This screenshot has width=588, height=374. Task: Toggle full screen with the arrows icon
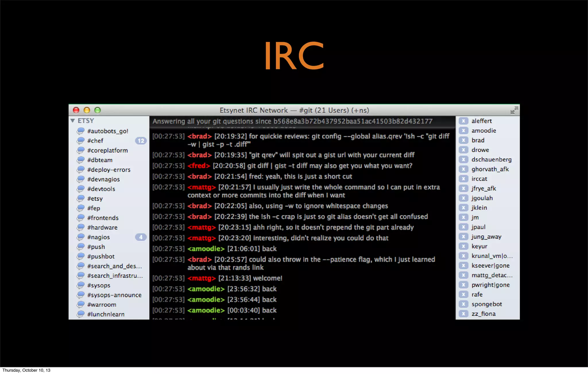click(514, 110)
